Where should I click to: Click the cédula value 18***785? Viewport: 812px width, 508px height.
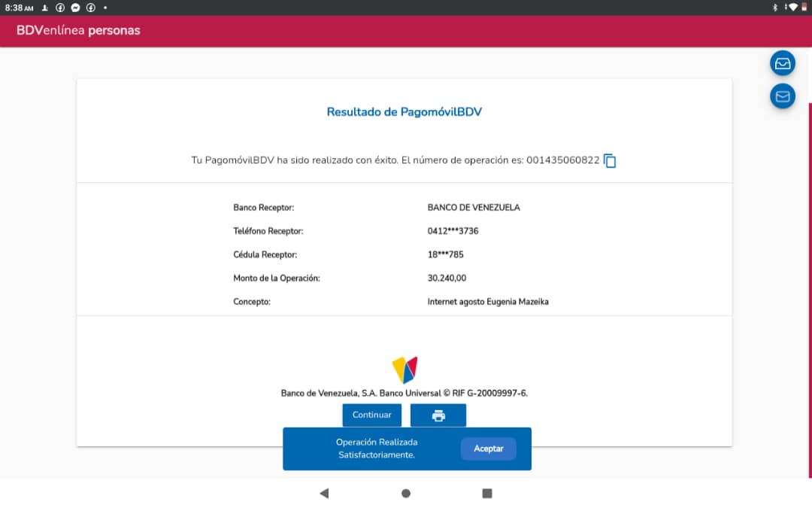445,254
